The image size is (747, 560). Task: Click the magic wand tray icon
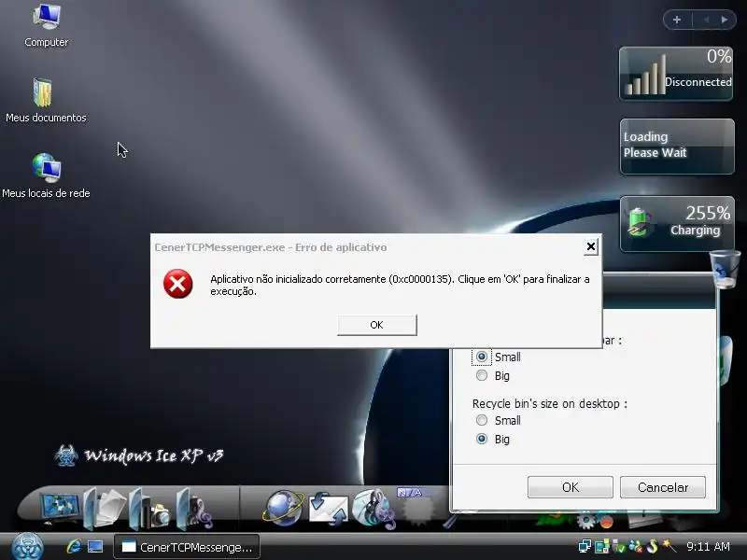(x=669, y=546)
